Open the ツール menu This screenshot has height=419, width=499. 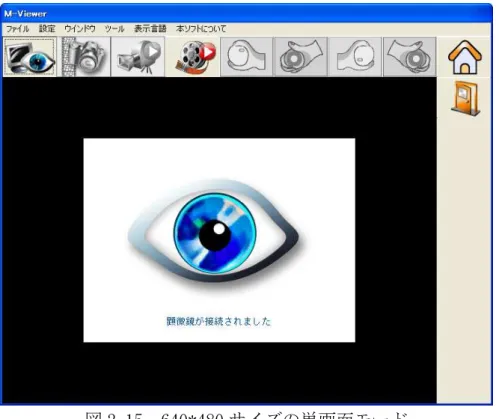click(114, 29)
